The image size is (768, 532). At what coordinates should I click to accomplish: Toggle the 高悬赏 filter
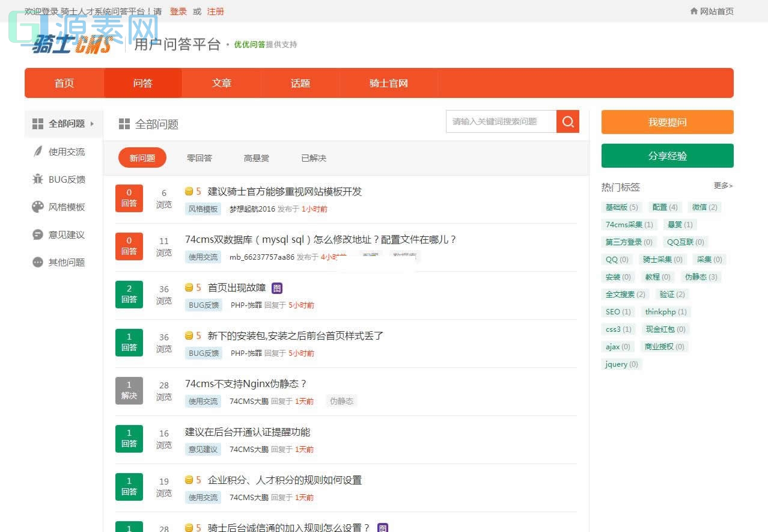(x=256, y=157)
